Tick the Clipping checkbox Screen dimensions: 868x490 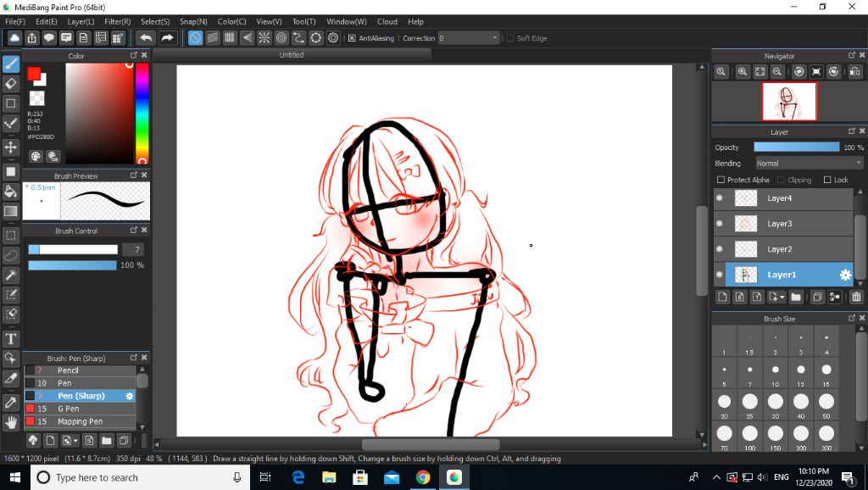click(x=781, y=180)
